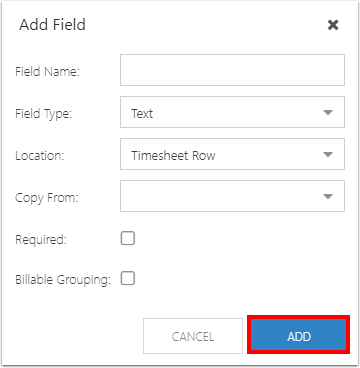This screenshot has height=368, width=360.
Task: Click the empty Copy From combo box
Action: (x=232, y=196)
